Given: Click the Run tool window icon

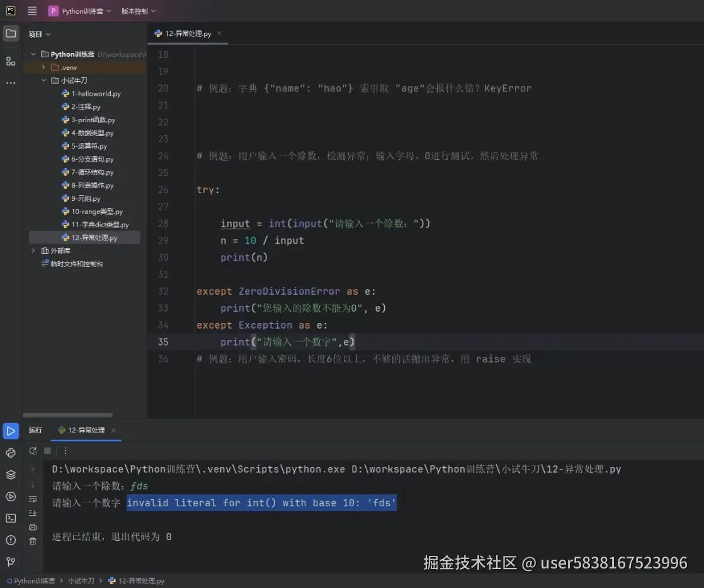Looking at the screenshot, I should click(11, 431).
